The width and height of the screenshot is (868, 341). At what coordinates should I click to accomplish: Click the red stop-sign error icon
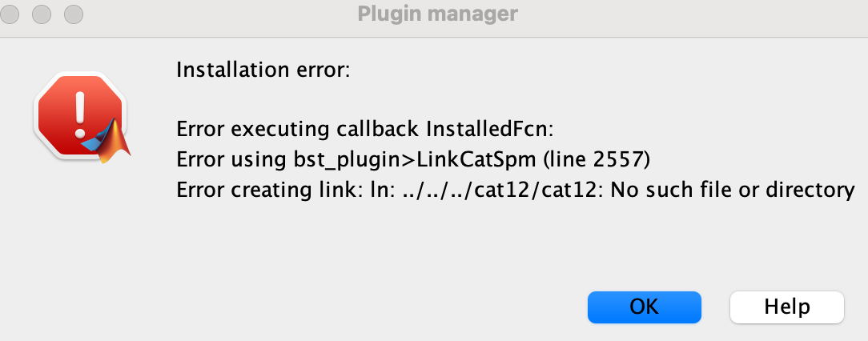coord(80,115)
